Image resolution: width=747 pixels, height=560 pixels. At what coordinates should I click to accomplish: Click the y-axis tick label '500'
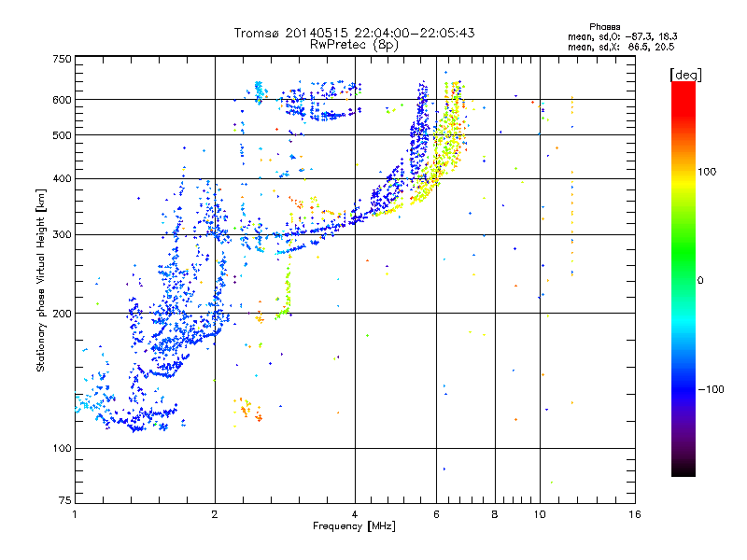pyautogui.click(x=62, y=135)
